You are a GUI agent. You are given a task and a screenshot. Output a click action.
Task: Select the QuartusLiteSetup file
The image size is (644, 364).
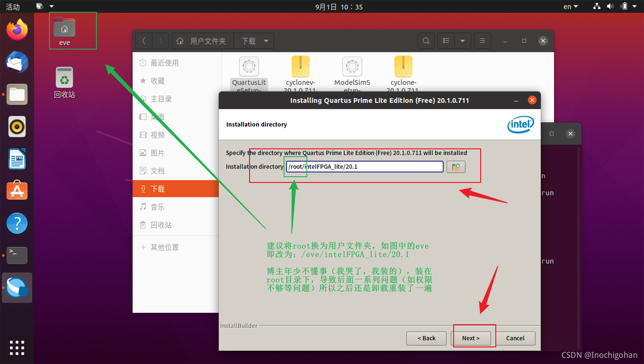(249, 74)
